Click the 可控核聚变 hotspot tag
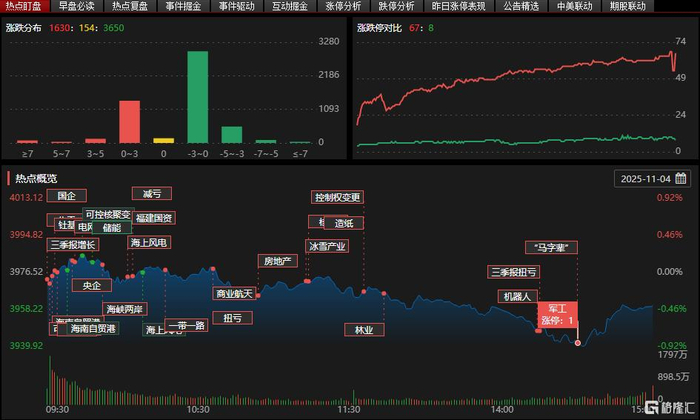The height and width of the screenshot is (420, 700). pyautogui.click(x=108, y=214)
